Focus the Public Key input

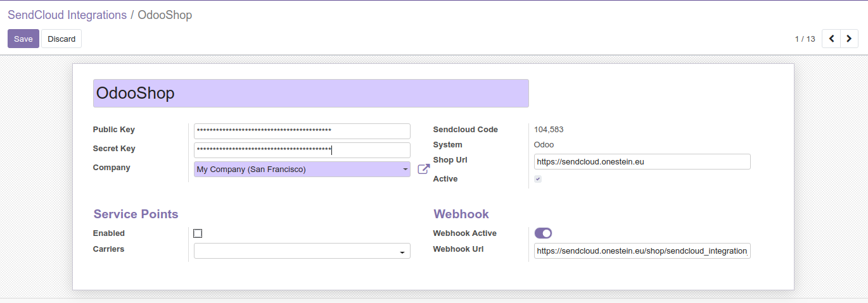point(302,131)
